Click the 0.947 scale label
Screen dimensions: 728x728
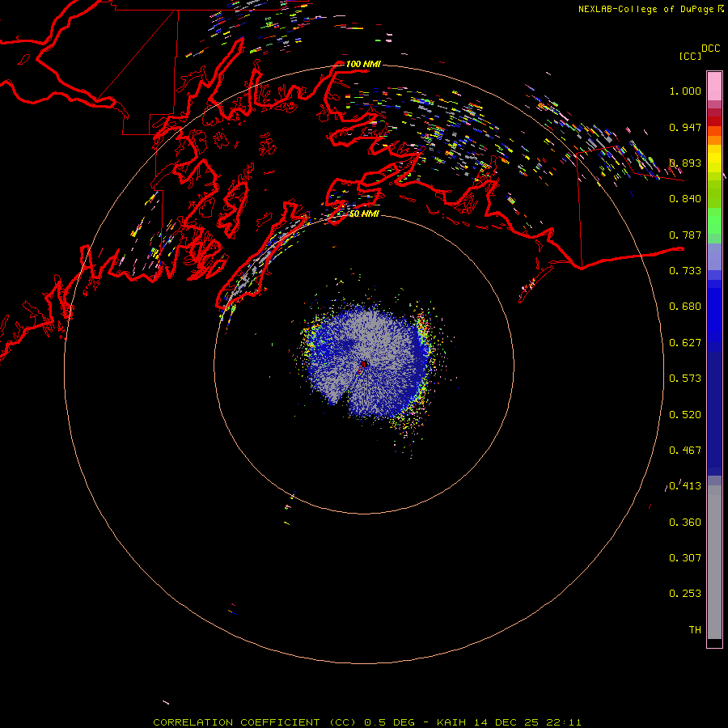pyautogui.click(x=685, y=127)
